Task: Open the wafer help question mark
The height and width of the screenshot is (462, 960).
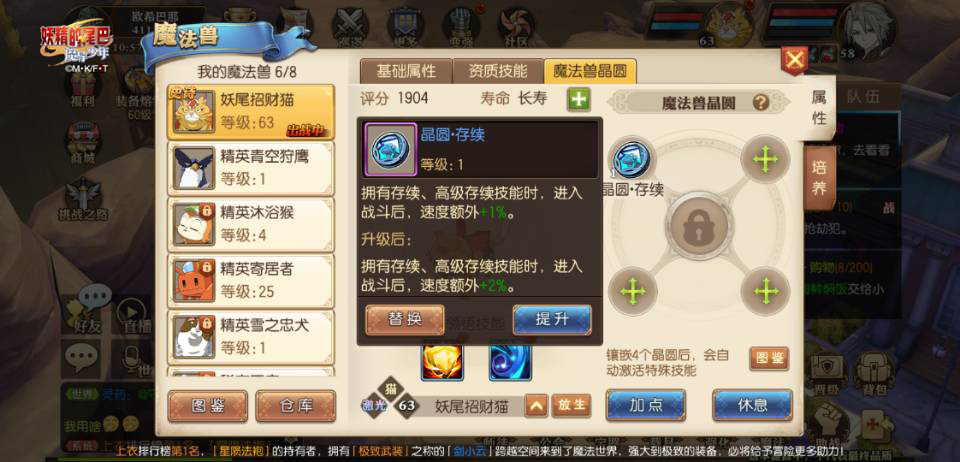Action: (x=760, y=102)
